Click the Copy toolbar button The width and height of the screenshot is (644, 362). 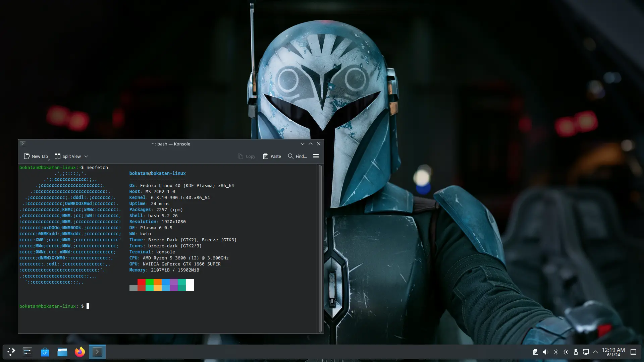click(247, 156)
